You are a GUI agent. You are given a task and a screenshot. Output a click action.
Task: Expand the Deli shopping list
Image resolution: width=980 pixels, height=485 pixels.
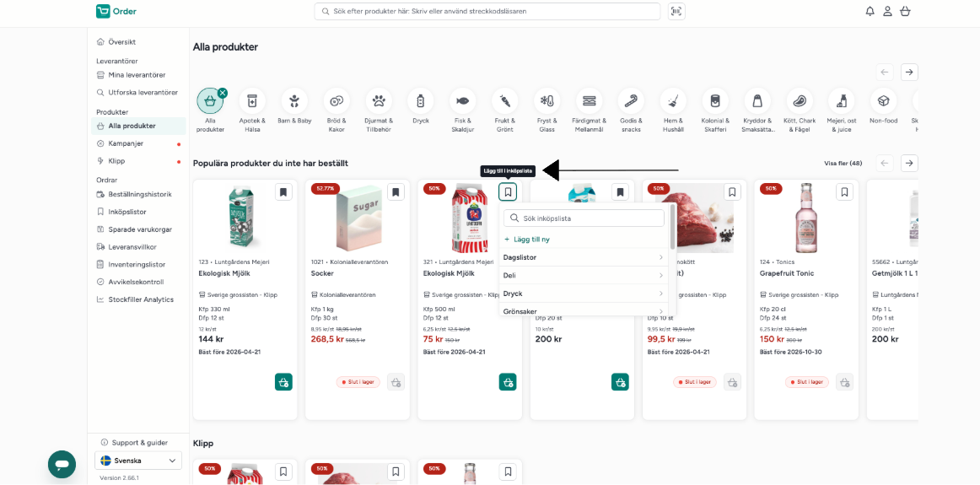point(583,275)
